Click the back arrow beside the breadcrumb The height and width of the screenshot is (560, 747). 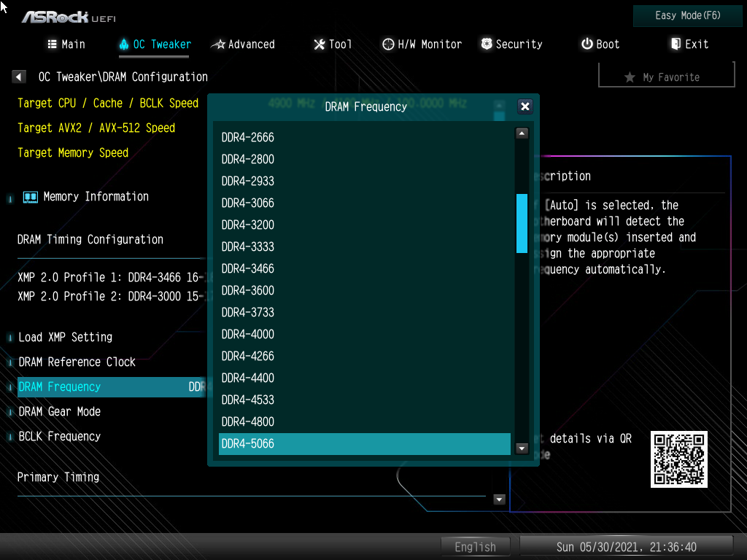(20, 77)
